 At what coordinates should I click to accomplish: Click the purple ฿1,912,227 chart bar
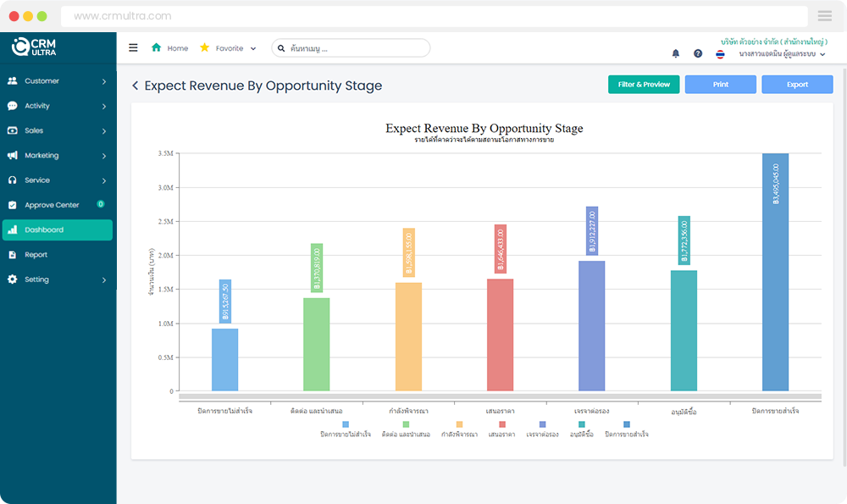[x=591, y=326]
